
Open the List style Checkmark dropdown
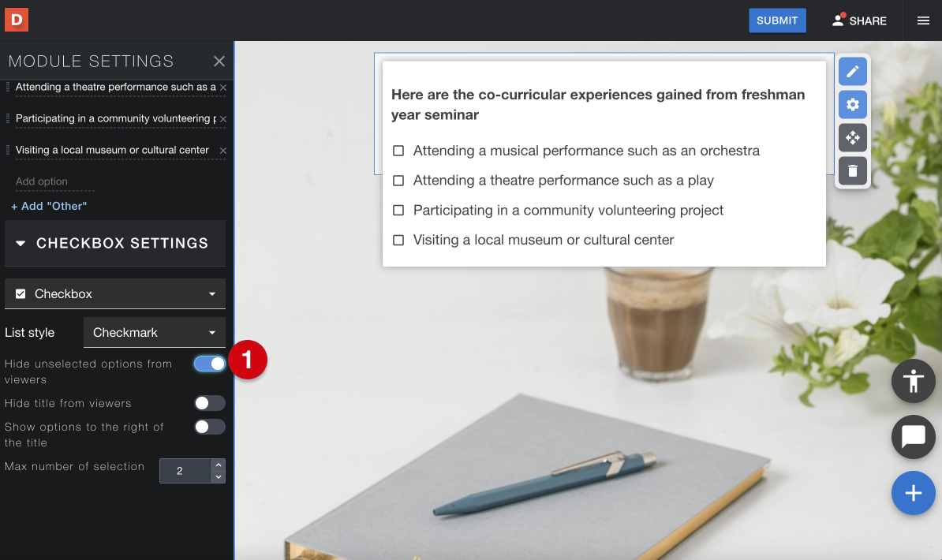click(155, 332)
